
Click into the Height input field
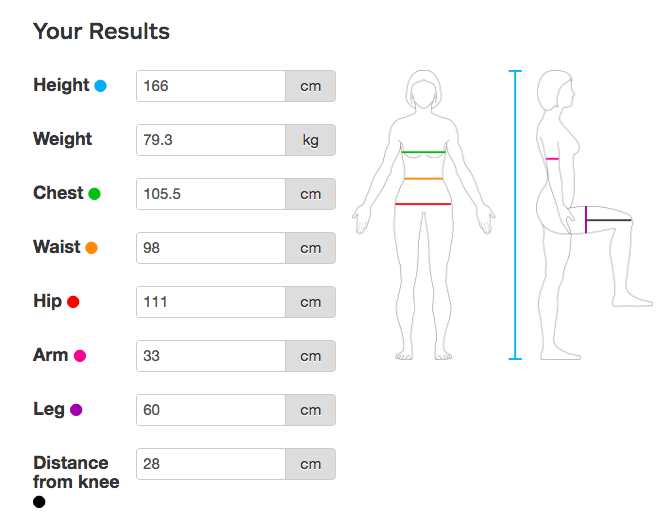point(211,86)
